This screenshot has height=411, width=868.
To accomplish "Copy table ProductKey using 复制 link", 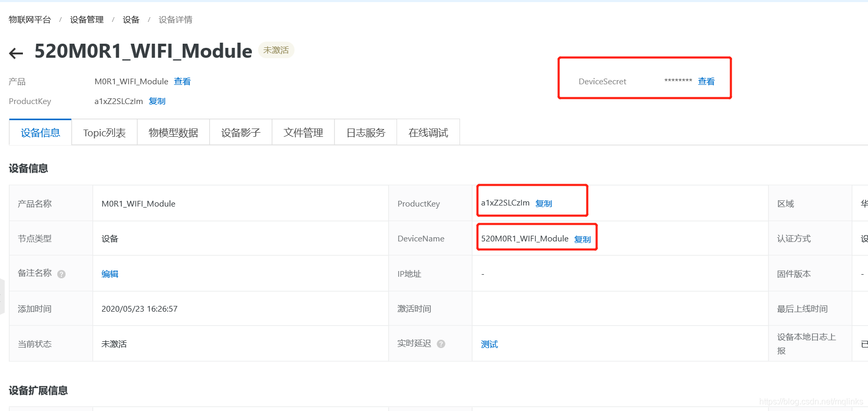I will (544, 203).
